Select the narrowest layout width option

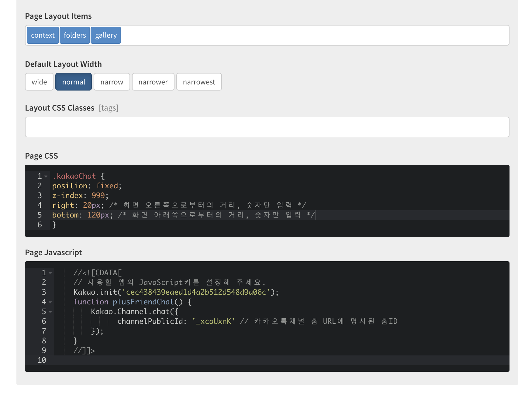(x=199, y=82)
